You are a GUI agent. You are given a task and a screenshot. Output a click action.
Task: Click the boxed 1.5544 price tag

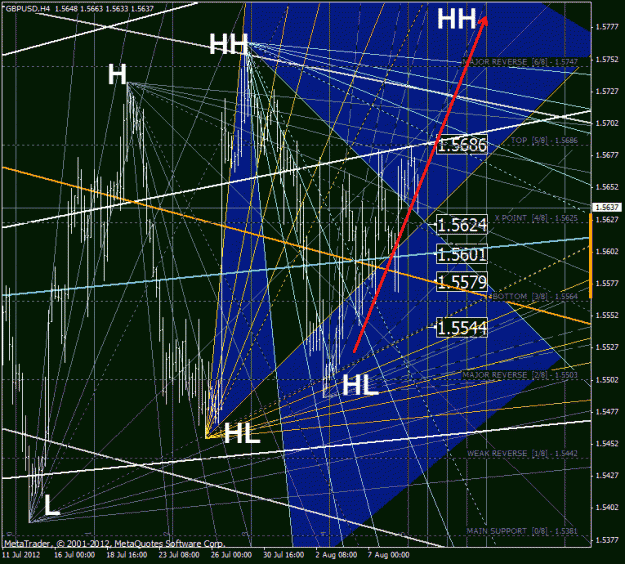coord(462,328)
